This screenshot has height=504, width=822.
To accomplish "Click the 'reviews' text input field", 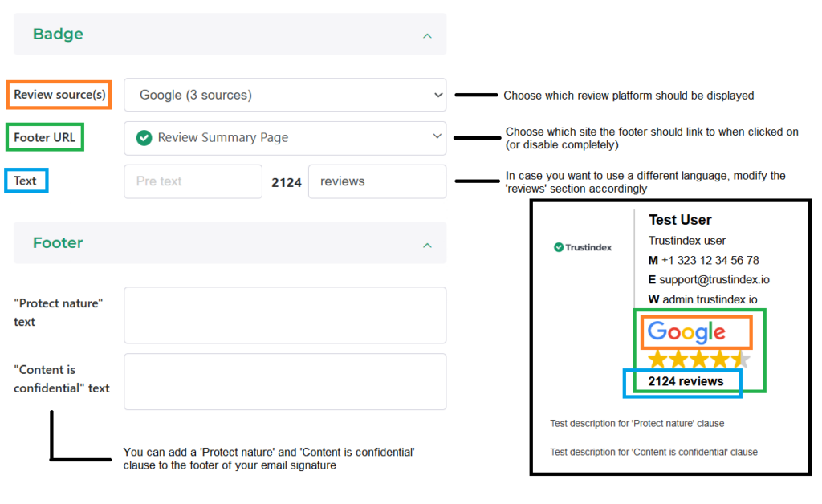I will (x=377, y=181).
